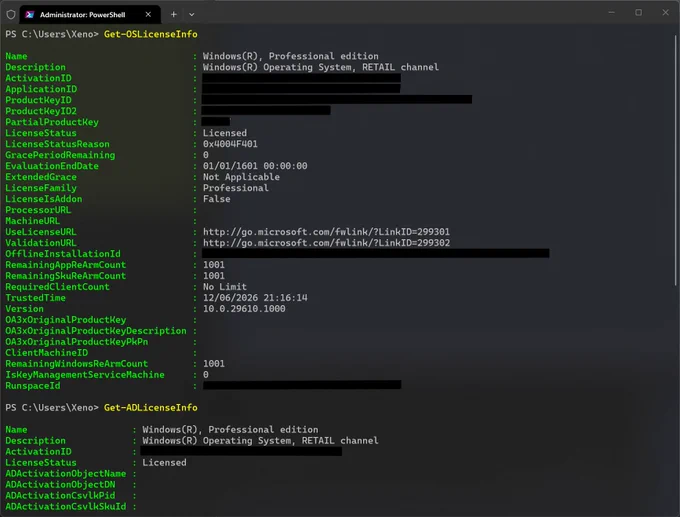The height and width of the screenshot is (517, 680).
Task: Click the PowerShell icon on the tab
Action: point(29,14)
